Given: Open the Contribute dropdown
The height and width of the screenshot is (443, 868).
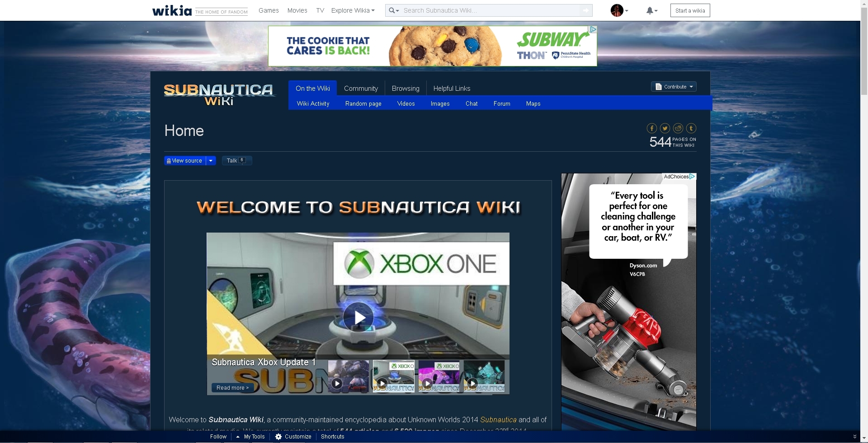Looking at the screenshot, I should [674, 87].
